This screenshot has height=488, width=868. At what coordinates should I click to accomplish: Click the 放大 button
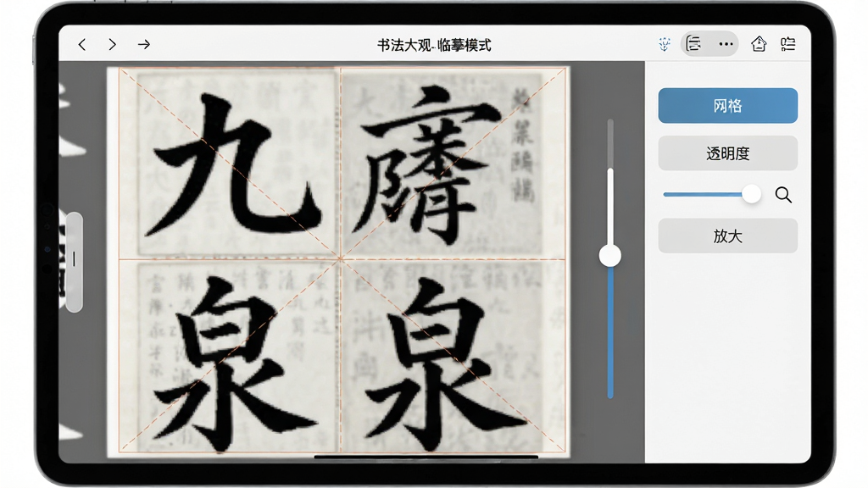pyautogui.click(x=727, y=236)
